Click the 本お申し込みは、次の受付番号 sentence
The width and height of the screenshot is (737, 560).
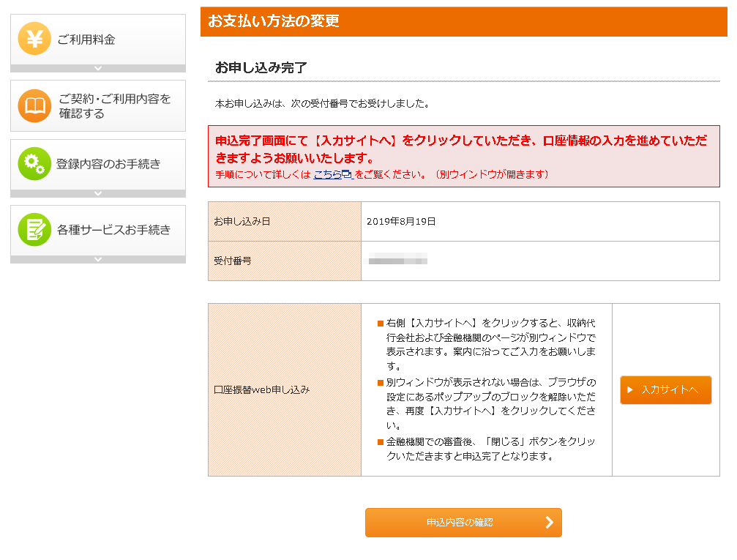coord(323,103)
